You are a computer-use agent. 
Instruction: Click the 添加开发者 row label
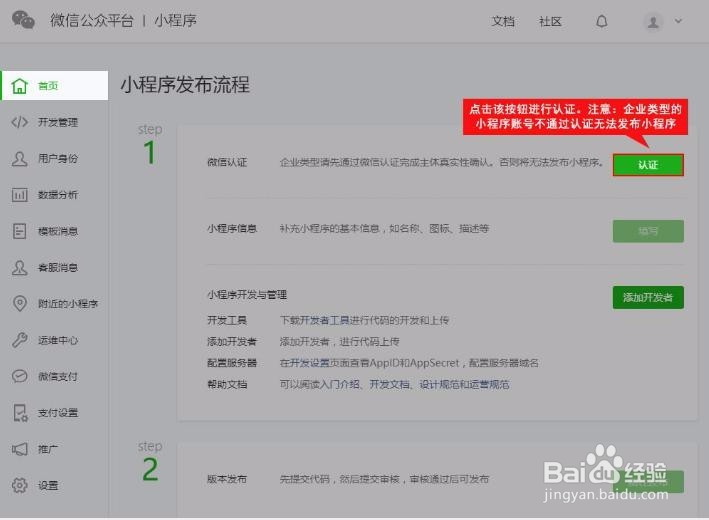(x=232, y=342)
